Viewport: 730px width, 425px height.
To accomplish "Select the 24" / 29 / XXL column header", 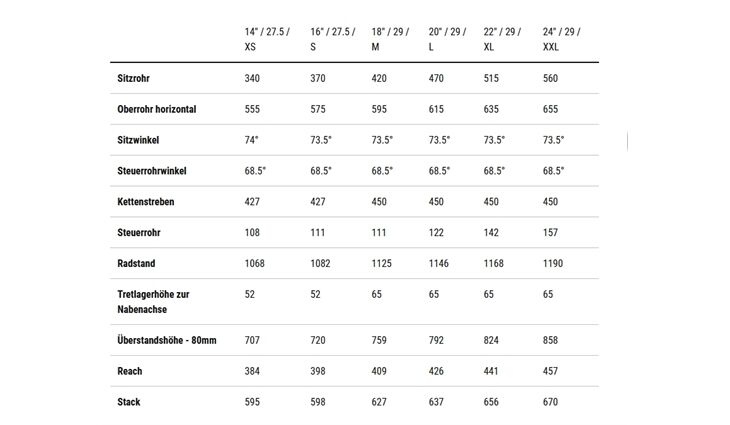I will (561, 39).
